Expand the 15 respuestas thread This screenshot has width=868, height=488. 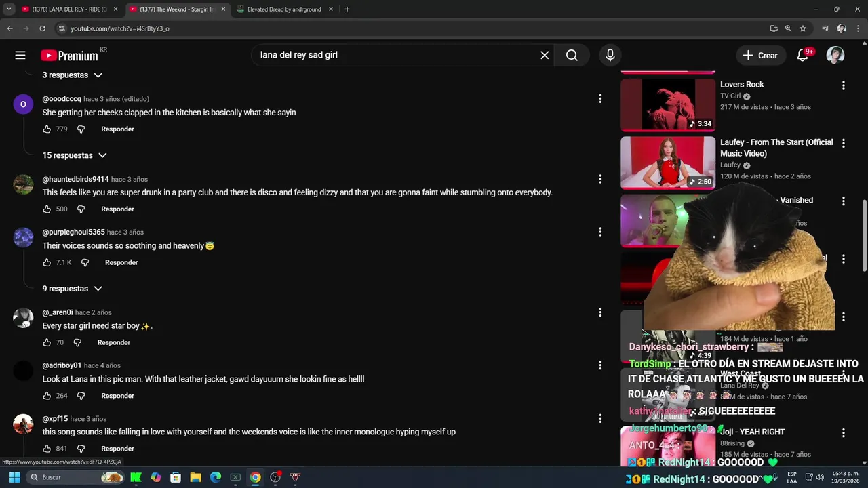(x=75, y=155)
